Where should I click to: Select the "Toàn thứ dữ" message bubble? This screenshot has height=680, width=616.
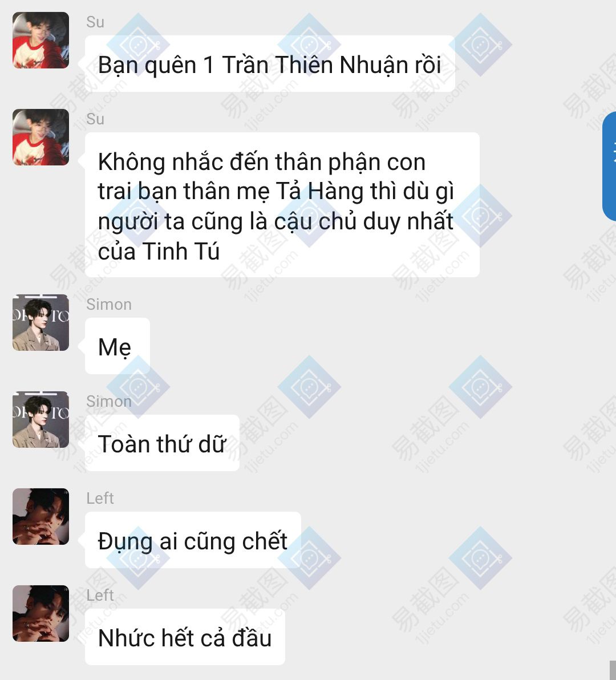(162, 443)
